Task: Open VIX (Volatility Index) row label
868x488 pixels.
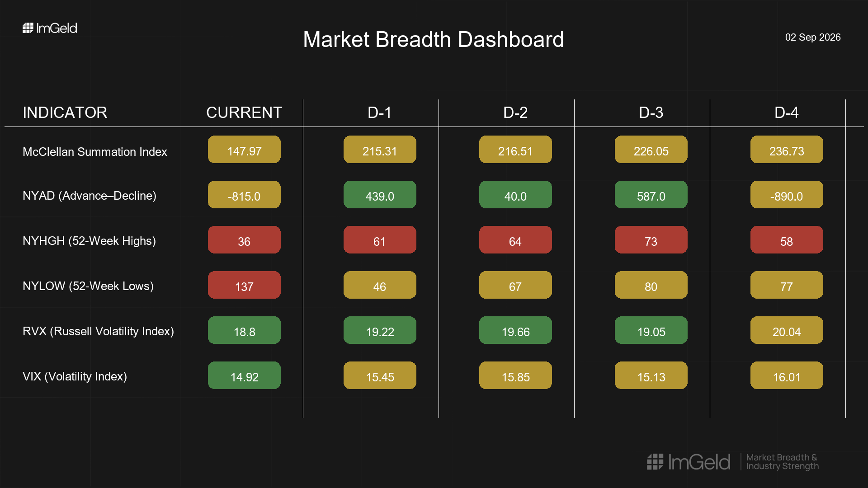Action: click(75, 376)
